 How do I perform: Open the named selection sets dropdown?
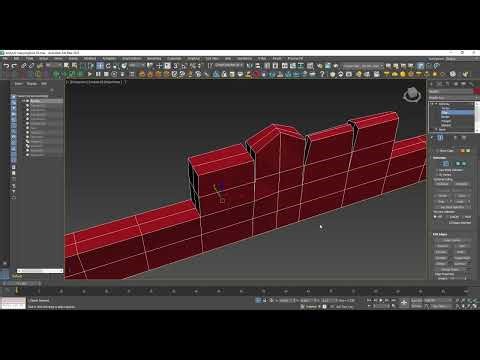coord(362,66)
